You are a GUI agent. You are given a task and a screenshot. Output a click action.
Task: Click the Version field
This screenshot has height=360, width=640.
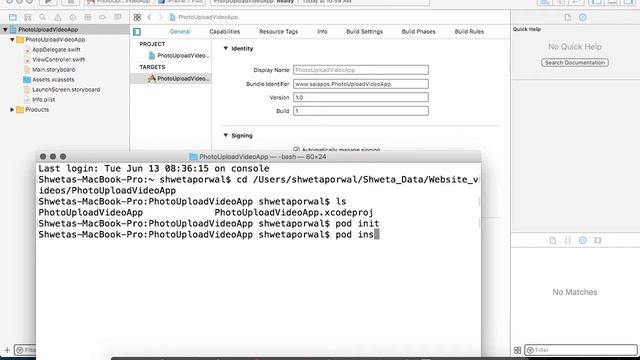(x=361, y=97)
